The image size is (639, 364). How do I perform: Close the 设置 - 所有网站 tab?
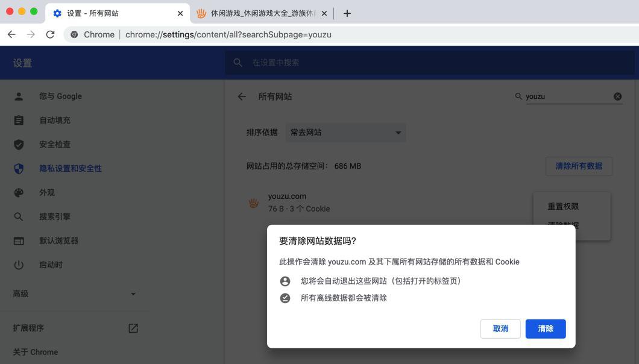pos(180,13)
